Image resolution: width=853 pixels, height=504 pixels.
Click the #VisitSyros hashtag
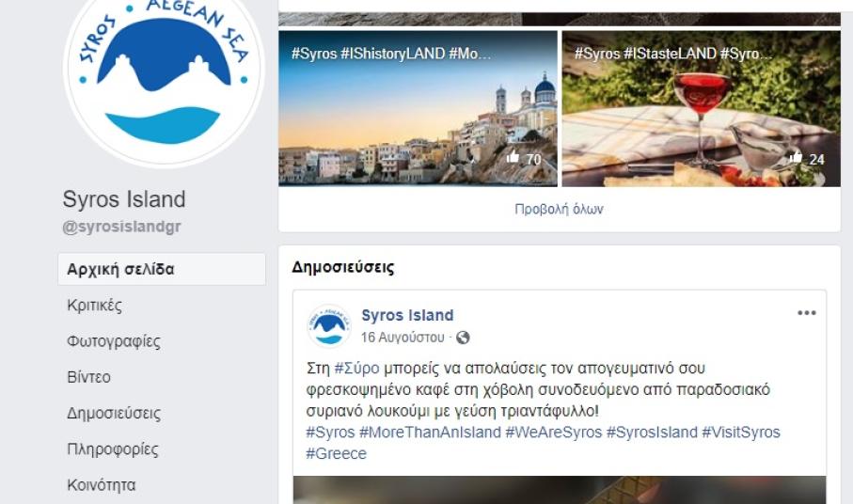[741, 433]
